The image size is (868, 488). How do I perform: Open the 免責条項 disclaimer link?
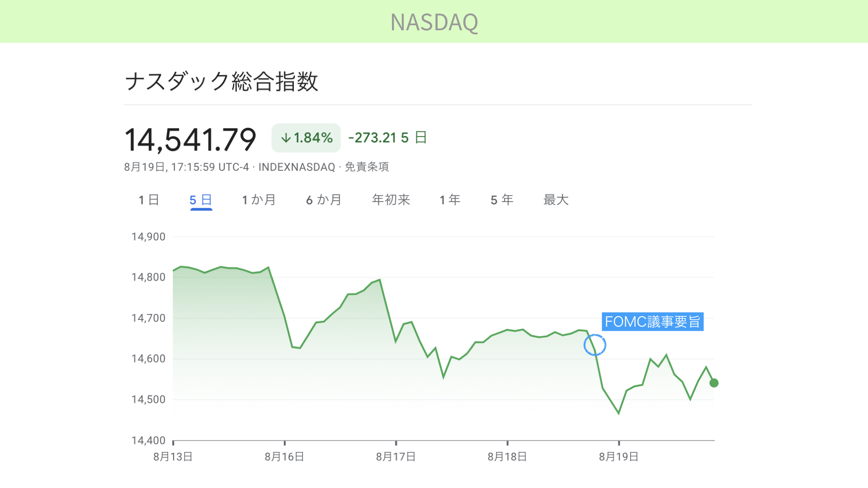pyautogui.click(x=367, y=167)
